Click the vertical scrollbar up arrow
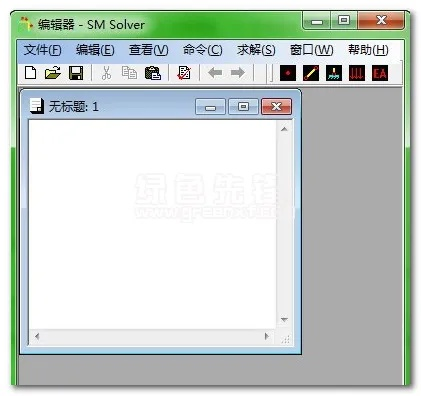This screenshot has width=421, height=396. pos(284,129)
